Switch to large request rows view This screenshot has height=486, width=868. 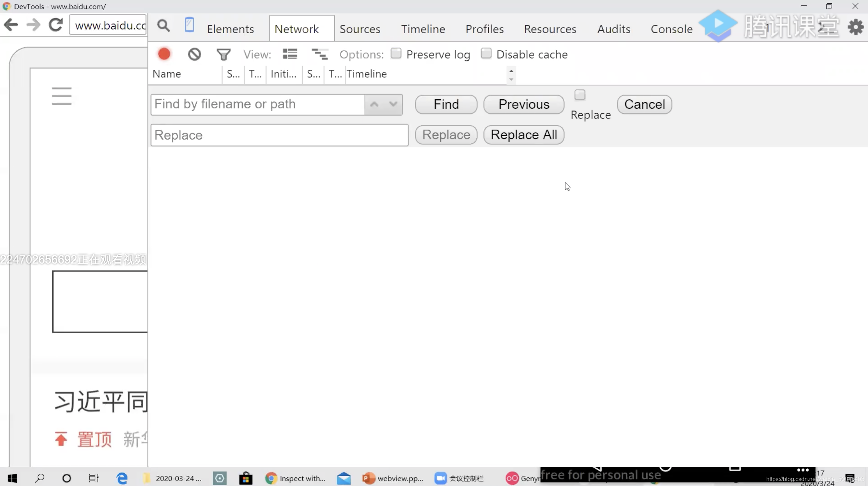tap(290, 54)
